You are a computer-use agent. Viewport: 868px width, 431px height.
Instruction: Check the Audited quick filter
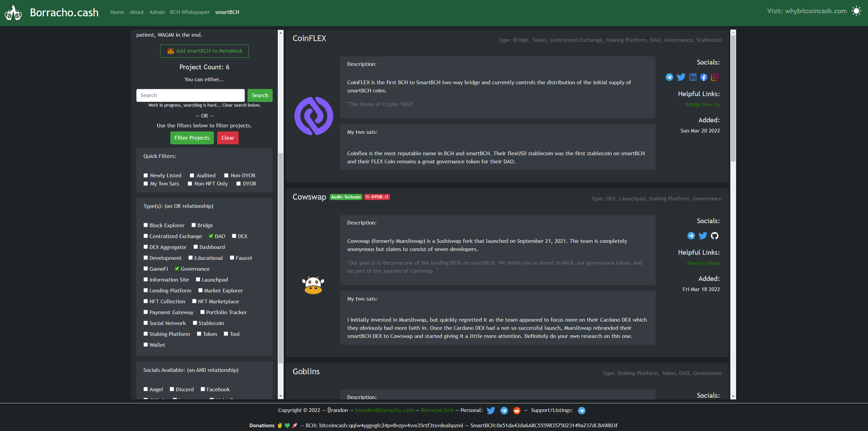pyautogui.click(x=192, y=175)
